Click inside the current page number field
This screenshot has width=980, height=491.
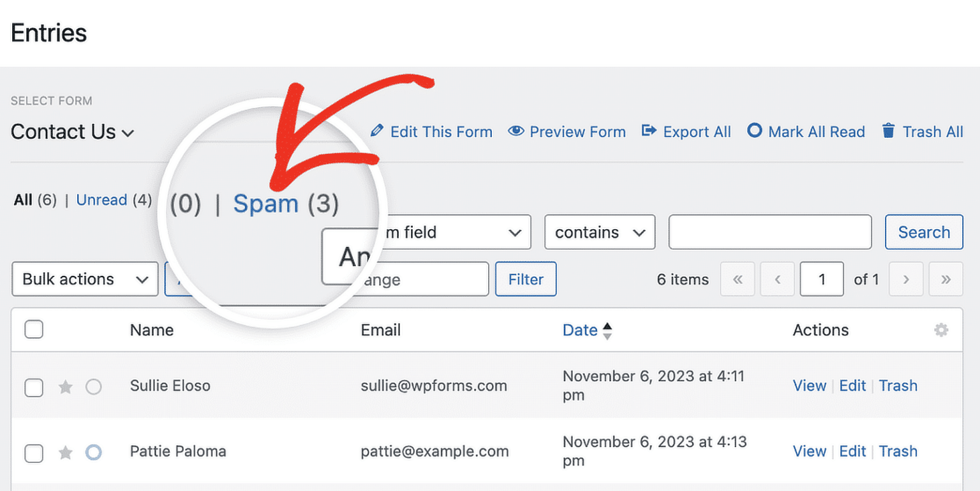[821, 279]
